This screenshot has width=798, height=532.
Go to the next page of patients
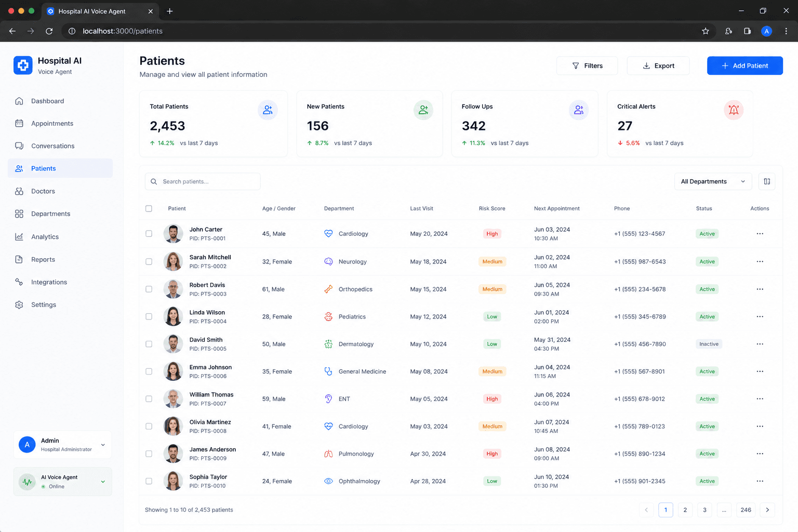[x=767, y=510]
